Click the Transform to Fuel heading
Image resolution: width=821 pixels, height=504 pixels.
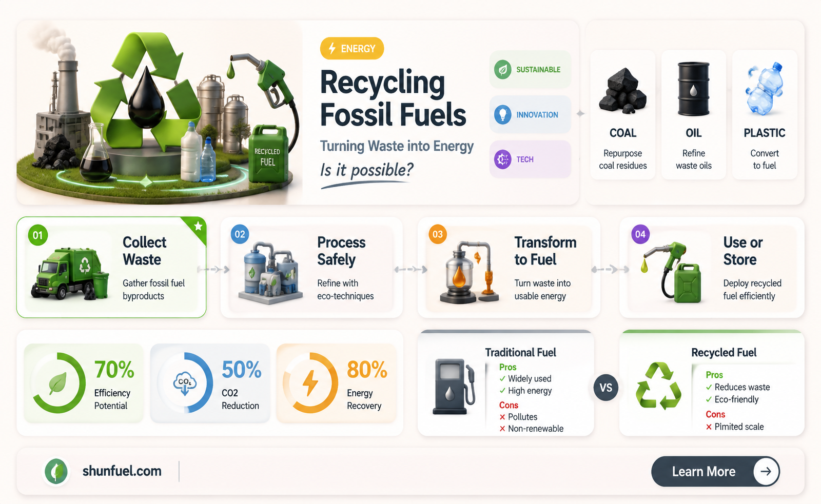click(x=545, y=251)
